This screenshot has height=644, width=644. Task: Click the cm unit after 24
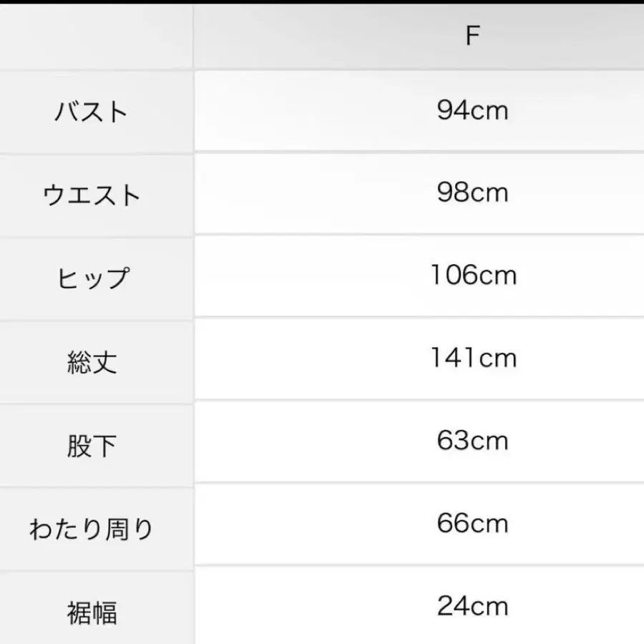tap(489, 608)
